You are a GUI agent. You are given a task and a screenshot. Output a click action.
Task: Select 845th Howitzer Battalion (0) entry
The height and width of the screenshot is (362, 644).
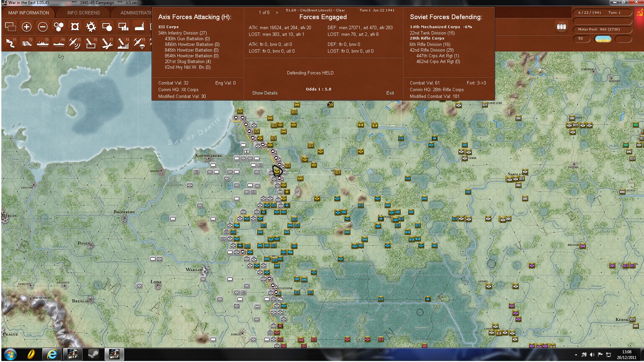[x=192, y=50]
